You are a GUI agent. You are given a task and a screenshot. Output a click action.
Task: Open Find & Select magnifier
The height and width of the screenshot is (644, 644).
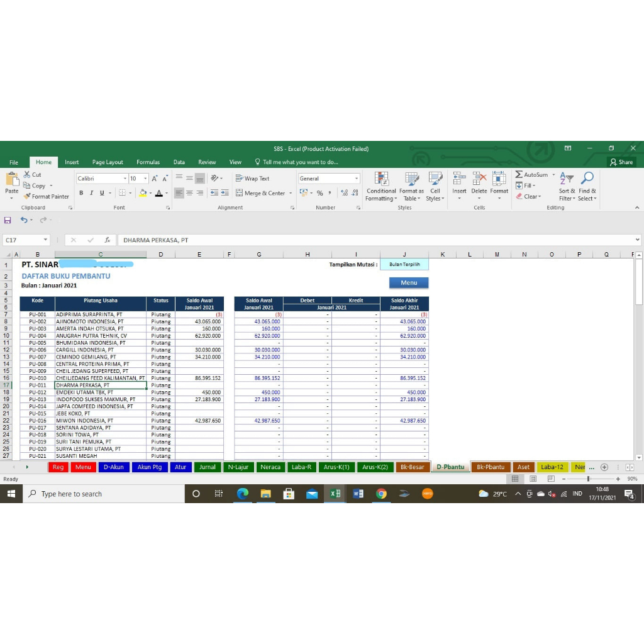[587, 187]
